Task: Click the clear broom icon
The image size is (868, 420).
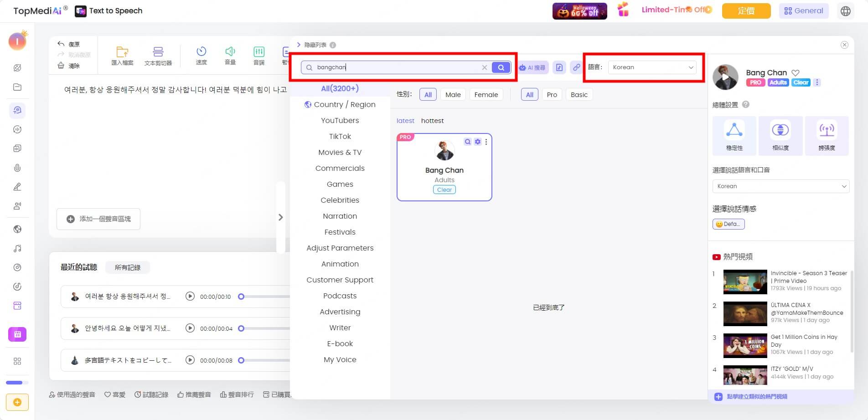Action: (61, 65)
